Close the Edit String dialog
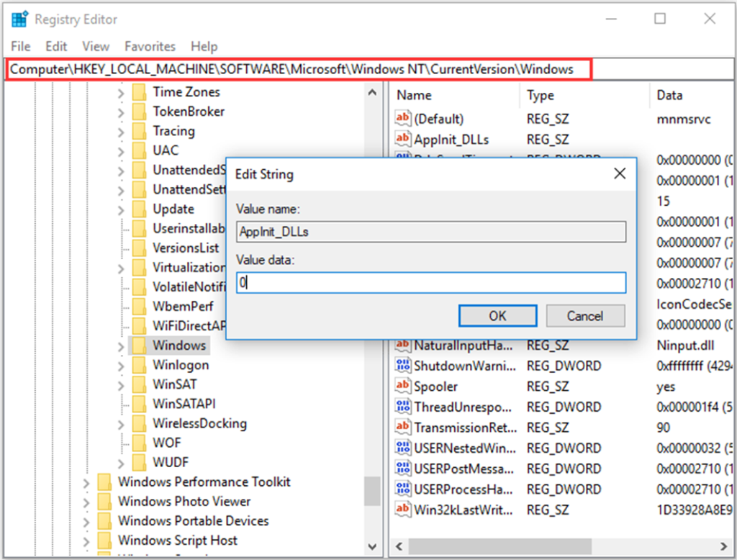This screenshot has width=737, height=560. (x=620, y=173)
